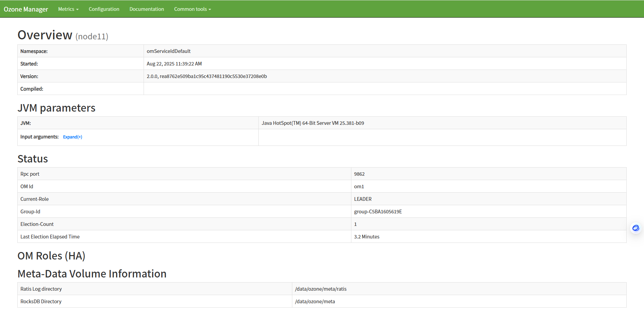The image size is (644, 309).
Task: Click the 'Meta-Data Volume Information' heading
Action: tap(92, 274)
